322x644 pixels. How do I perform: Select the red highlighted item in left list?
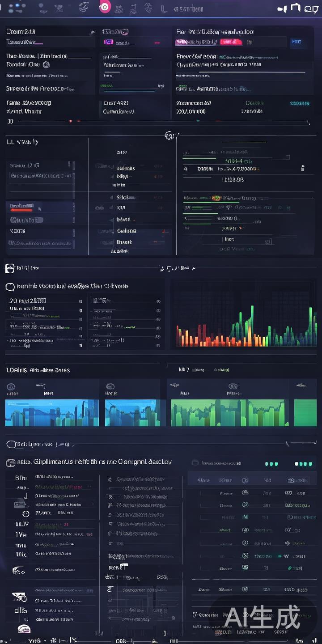(21, 207)
